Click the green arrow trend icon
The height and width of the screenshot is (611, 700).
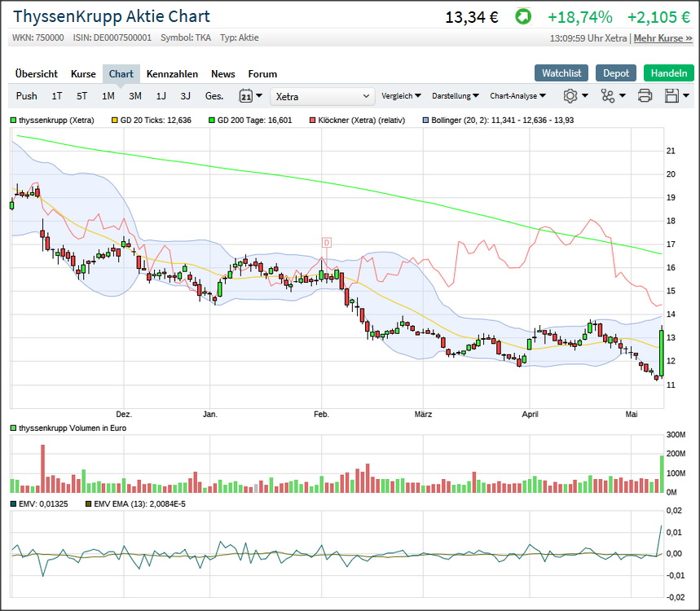click(522, 16)
